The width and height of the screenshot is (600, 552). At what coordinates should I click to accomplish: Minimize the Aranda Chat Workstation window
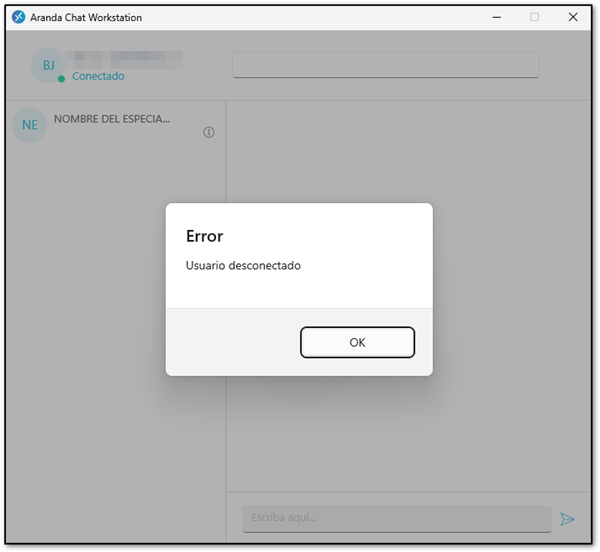[496, 17]
